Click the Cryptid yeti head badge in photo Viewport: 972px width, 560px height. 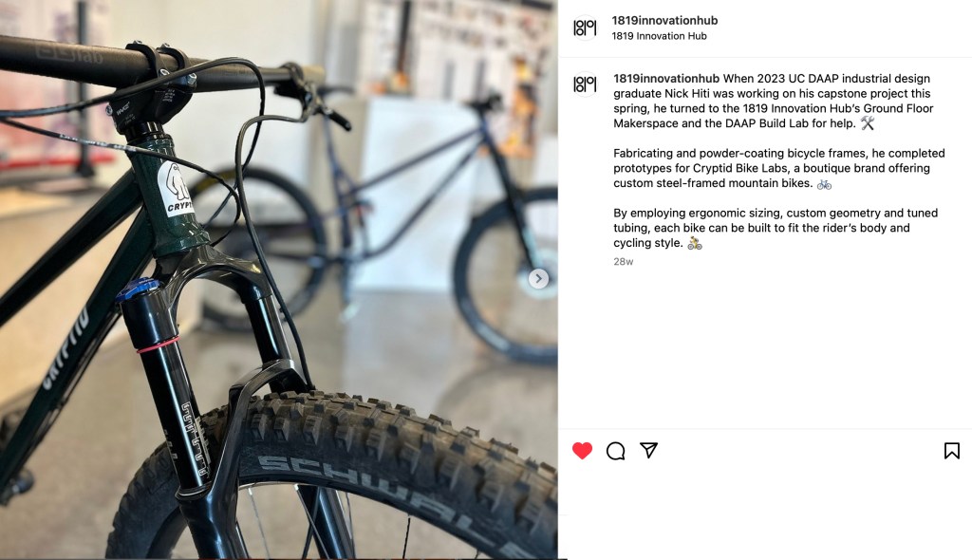175,189
